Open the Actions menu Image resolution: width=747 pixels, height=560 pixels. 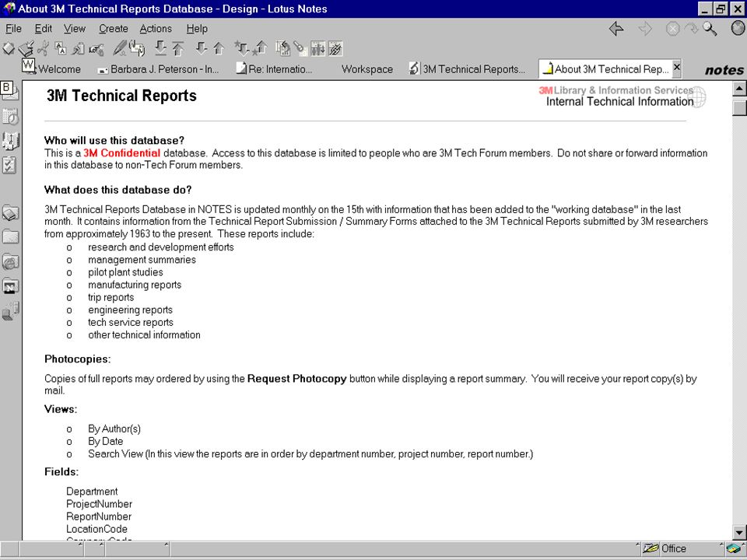[156, 29]
